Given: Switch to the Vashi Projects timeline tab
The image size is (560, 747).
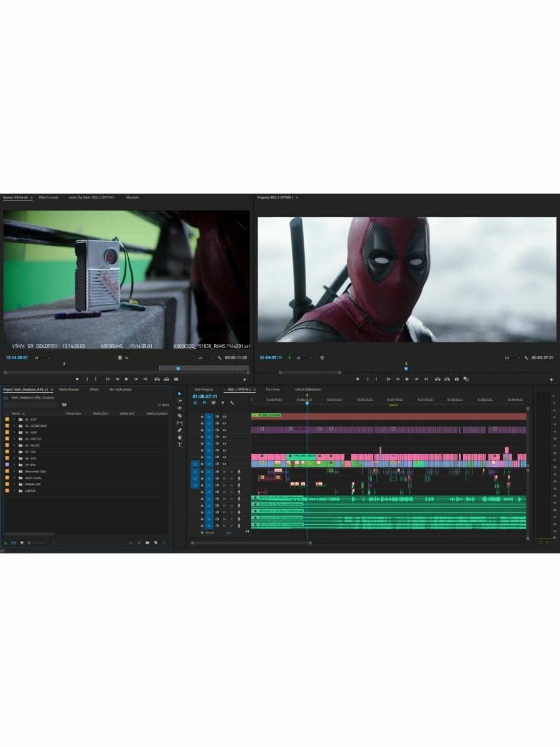Looking at the screenshot, I should click(x=203, y=390).
